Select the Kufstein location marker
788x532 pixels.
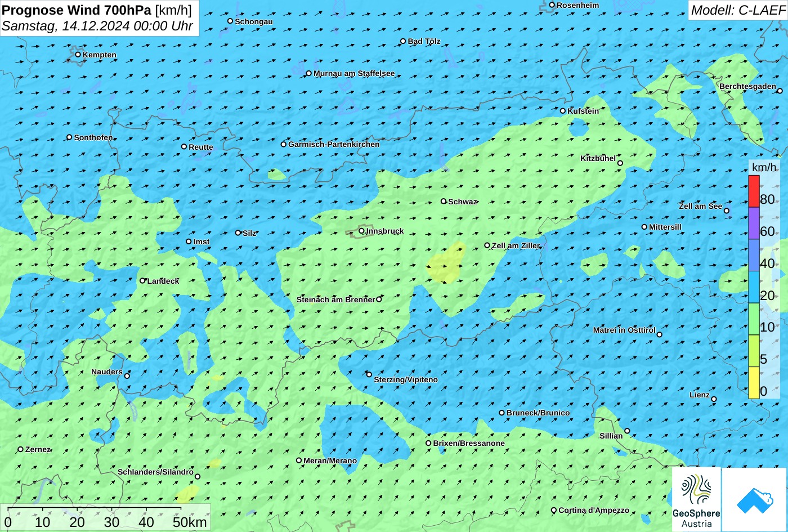(562, 111)
